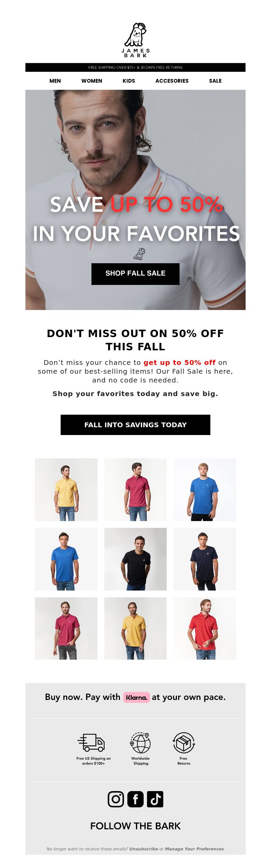Click the Free Returns box icon
Viewport: 271px width, 868px height.
184,743
